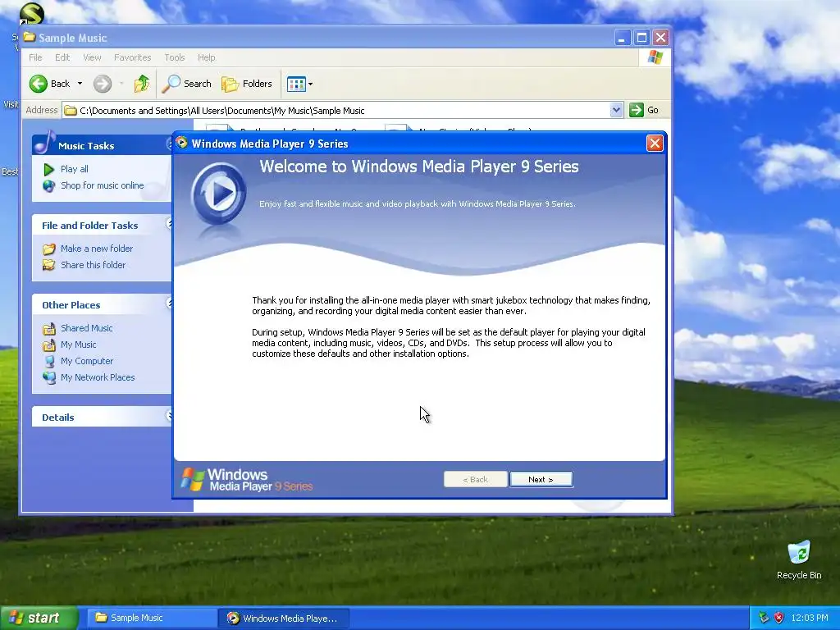The image size is (840, 630).
Task: Open the Tools menu
Action: click(x=174, y=57)
